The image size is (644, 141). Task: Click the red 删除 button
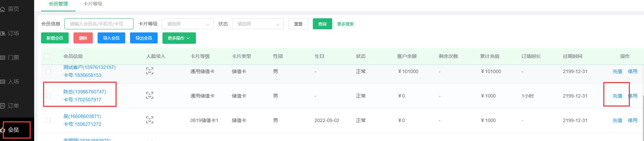tap(83, 38)
